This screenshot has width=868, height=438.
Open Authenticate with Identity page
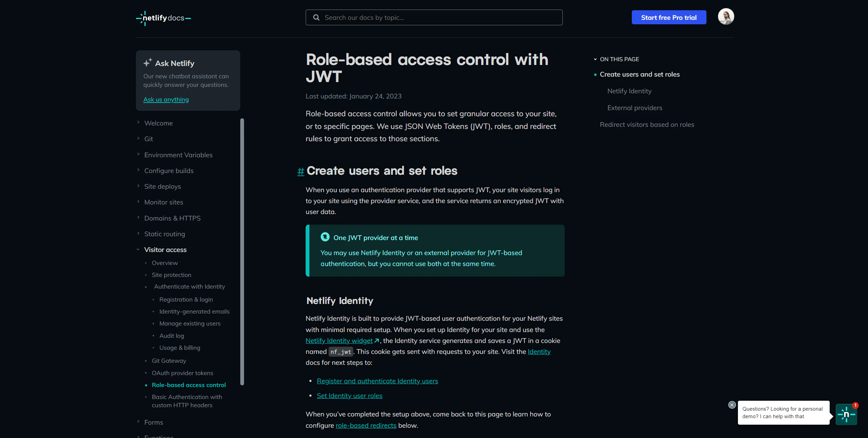click(x=189, y=287)
